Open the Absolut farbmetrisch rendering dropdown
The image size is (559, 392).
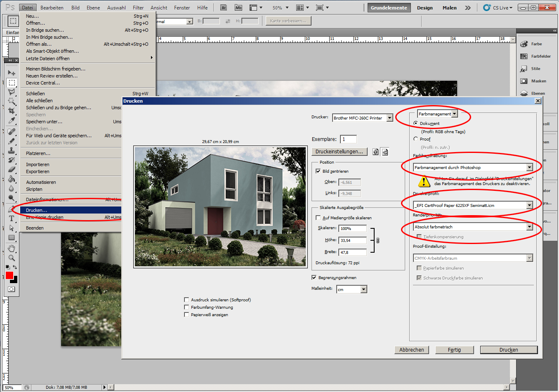coord(473,227)
